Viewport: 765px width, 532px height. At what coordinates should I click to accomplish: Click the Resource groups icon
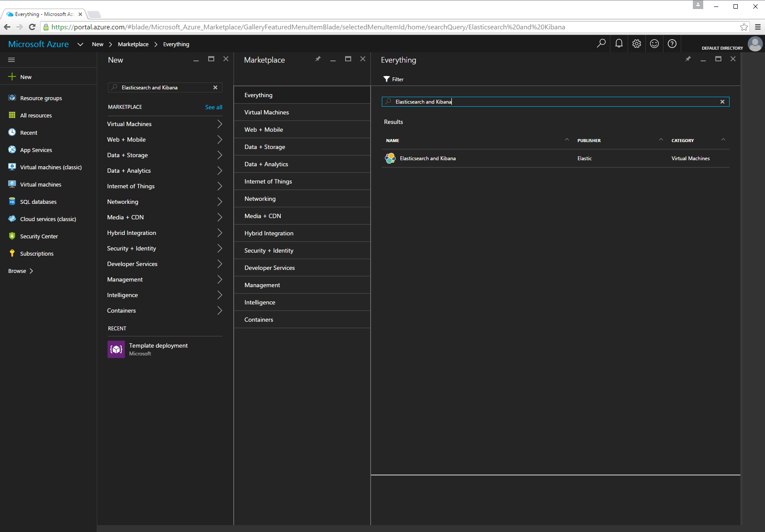pos(12,98)
